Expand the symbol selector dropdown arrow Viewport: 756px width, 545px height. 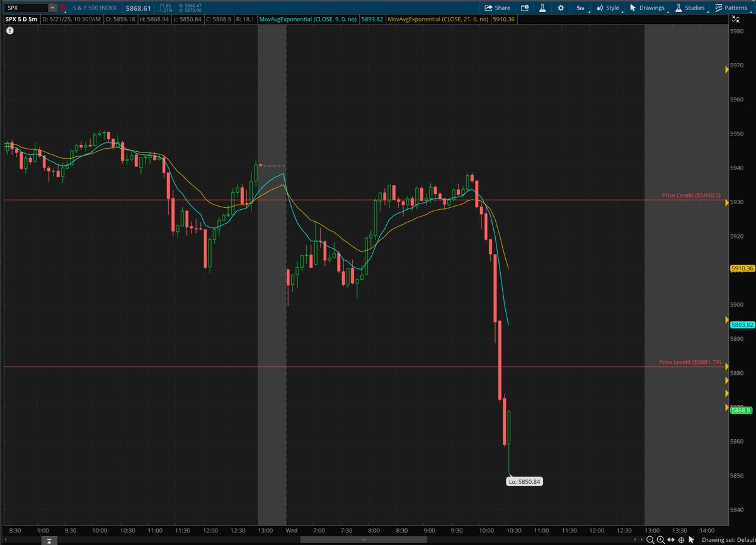point(52,8)
